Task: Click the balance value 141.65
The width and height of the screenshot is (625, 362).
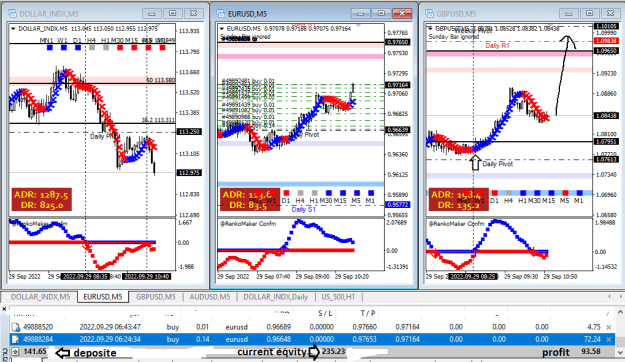Action: click(x=35, y=352)
